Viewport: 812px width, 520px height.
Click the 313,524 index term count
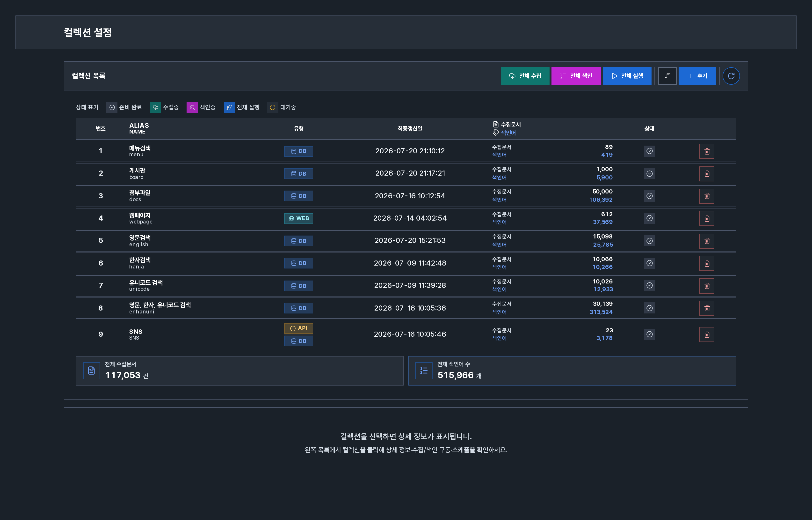coord(601,312)
